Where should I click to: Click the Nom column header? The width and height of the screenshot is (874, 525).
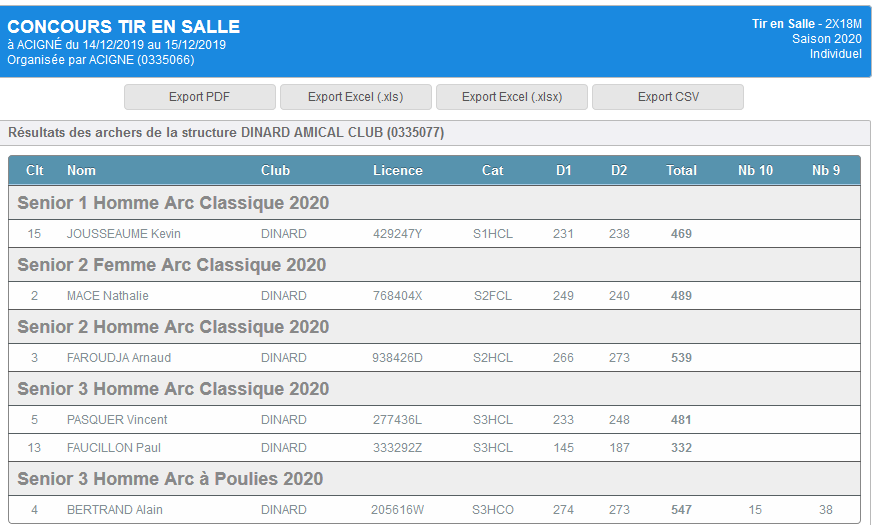(x=81, y=170)
